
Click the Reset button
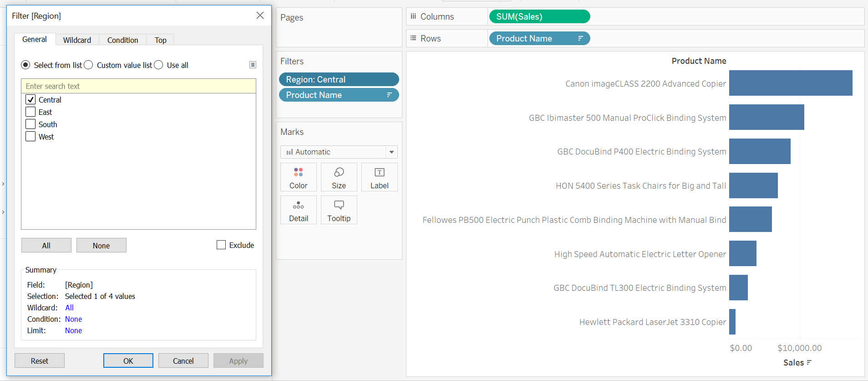pyautogui.click(x=40, y=360)
